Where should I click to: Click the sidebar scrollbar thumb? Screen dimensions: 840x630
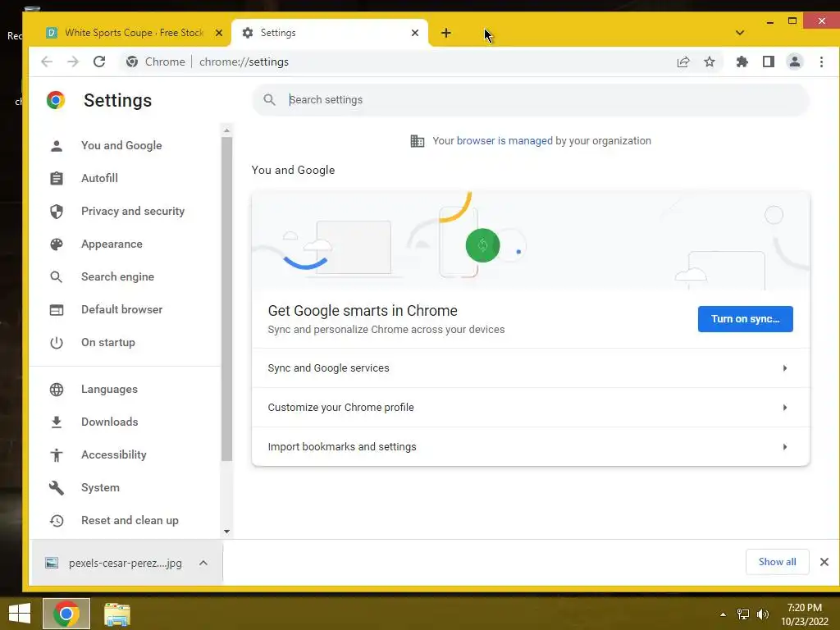click(226, 299)
